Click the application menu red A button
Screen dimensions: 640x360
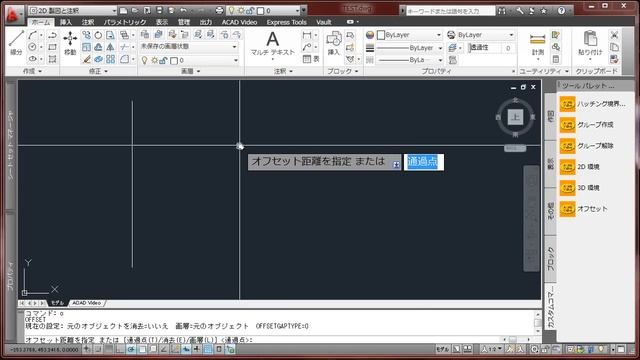(13, 15)
